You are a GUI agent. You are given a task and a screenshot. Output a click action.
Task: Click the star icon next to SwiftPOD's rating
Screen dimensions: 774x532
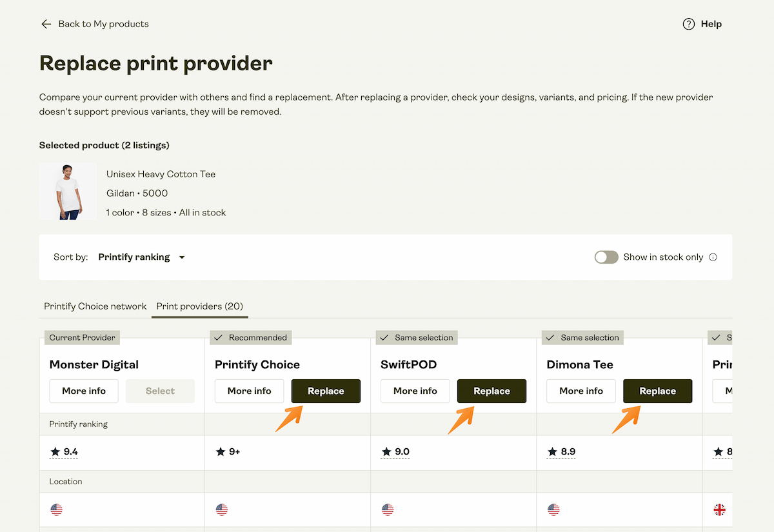coord(386,451)
